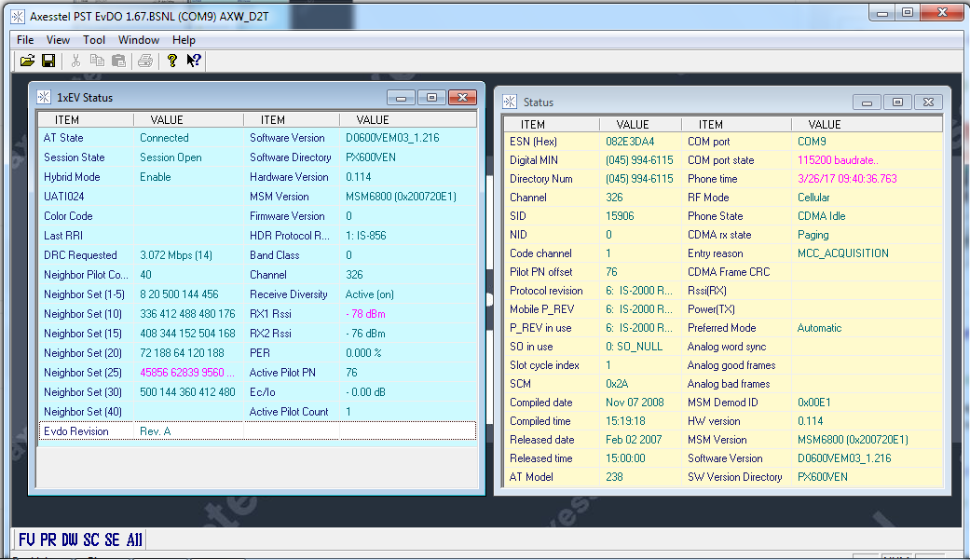Click HDR Protocol value 1: IS-856
This screenshot has width=970, height=560.
[365, 236]
